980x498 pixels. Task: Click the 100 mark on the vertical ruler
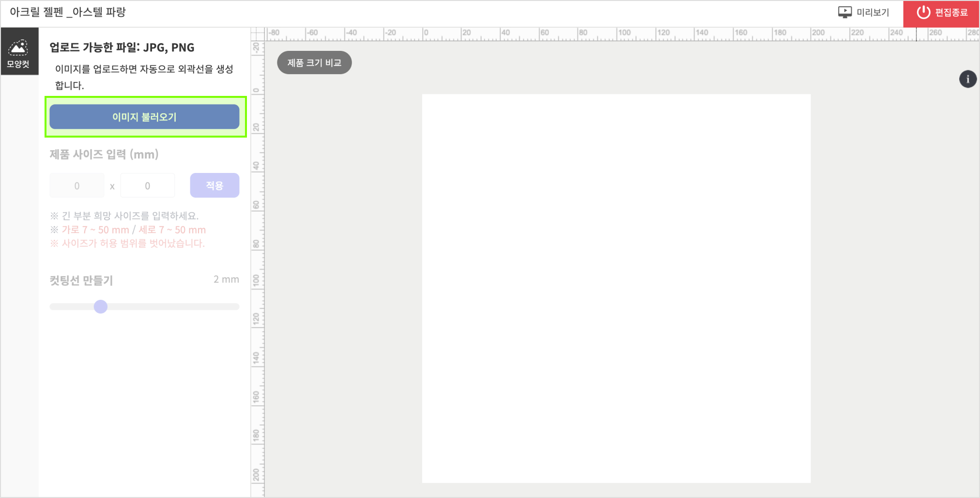(x=256, y=280)
